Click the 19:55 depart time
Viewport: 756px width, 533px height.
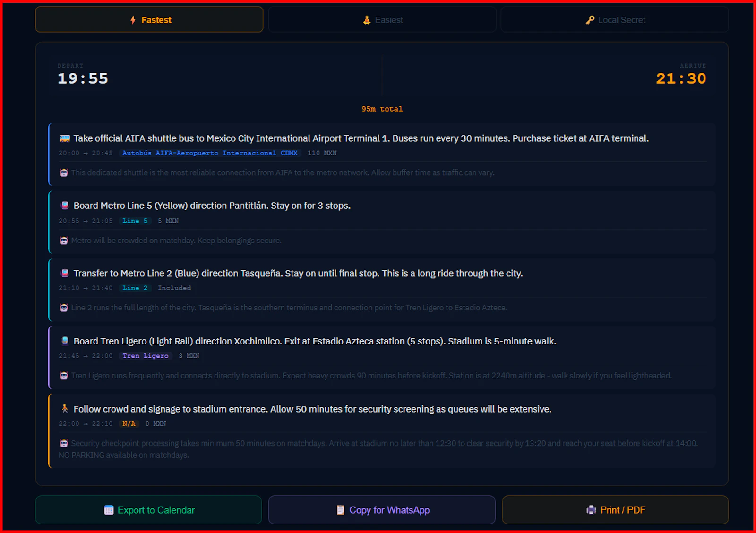pyautogui.click(x=83, y=78)
